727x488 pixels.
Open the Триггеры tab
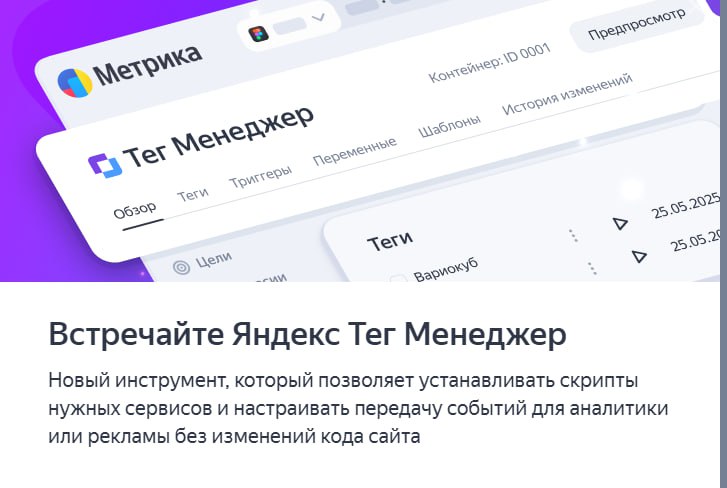[x=261, y=177]
